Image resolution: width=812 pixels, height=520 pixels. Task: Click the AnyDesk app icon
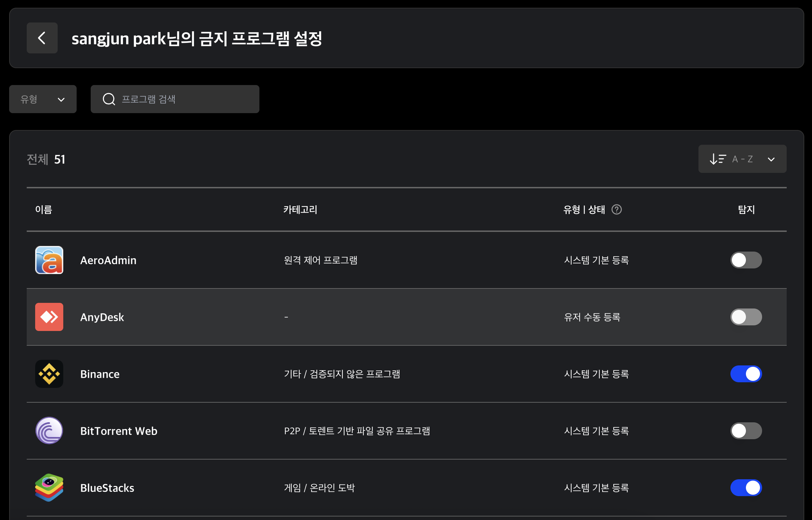pos(49,317)
